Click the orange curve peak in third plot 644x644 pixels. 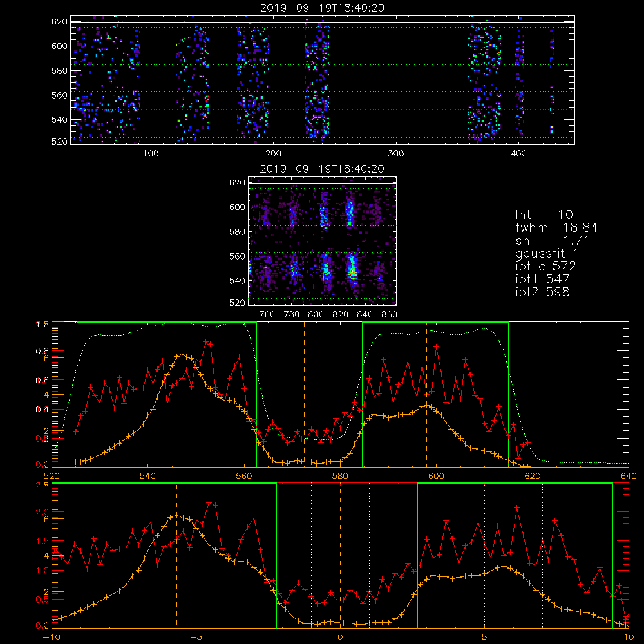click(x=182, y=354)
